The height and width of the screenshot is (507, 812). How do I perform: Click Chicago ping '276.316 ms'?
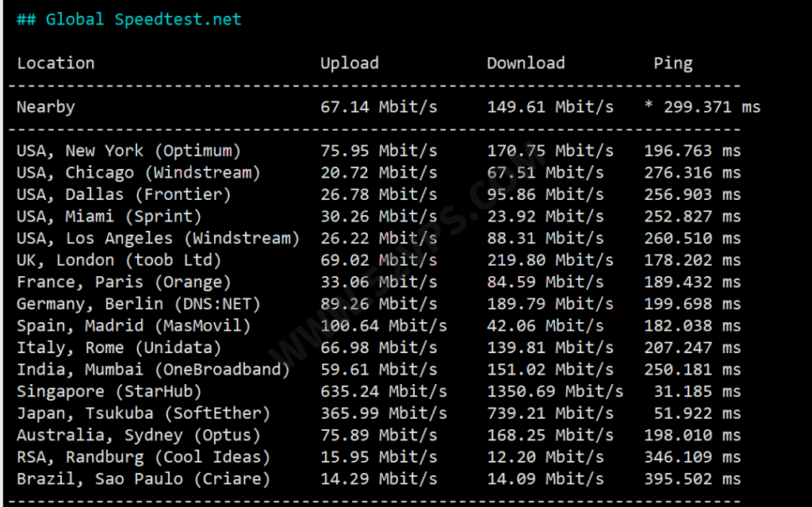tap(692, 172)
